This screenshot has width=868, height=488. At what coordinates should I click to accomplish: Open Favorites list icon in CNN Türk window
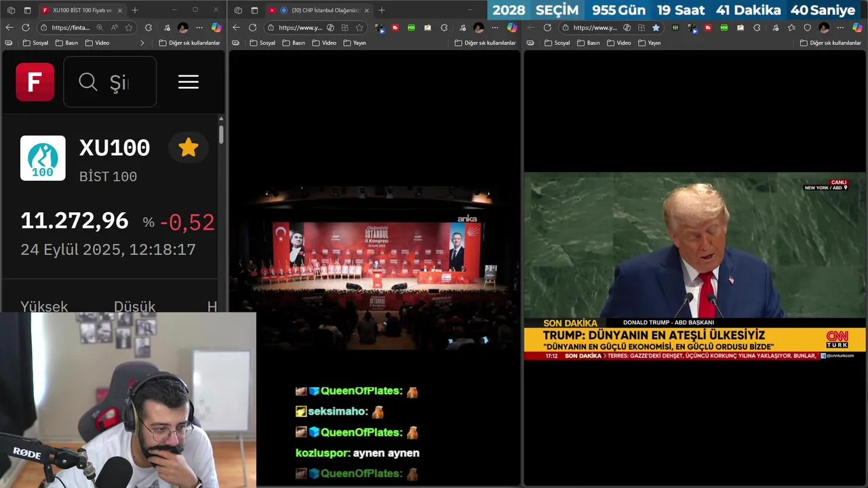click(791, 27)
